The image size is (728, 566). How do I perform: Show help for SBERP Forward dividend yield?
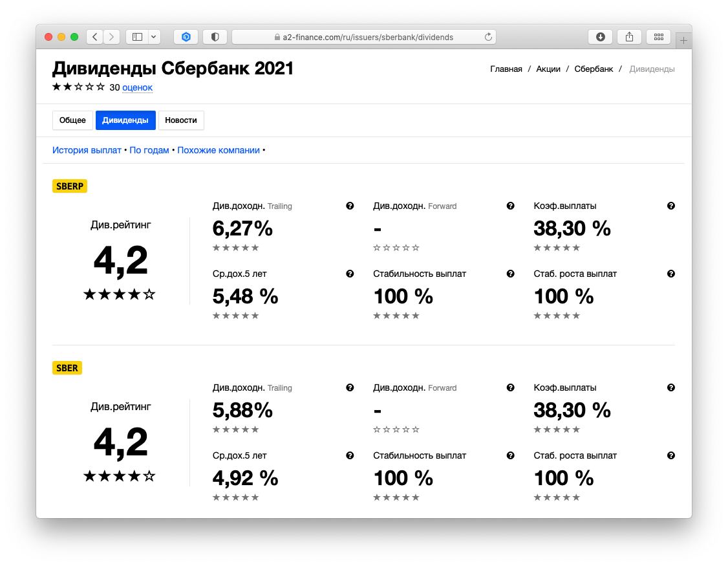pyautogui.click(x=511, y=206)
